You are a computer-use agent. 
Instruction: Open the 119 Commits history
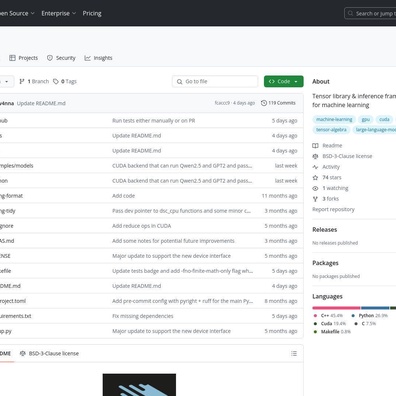[278, 103]
